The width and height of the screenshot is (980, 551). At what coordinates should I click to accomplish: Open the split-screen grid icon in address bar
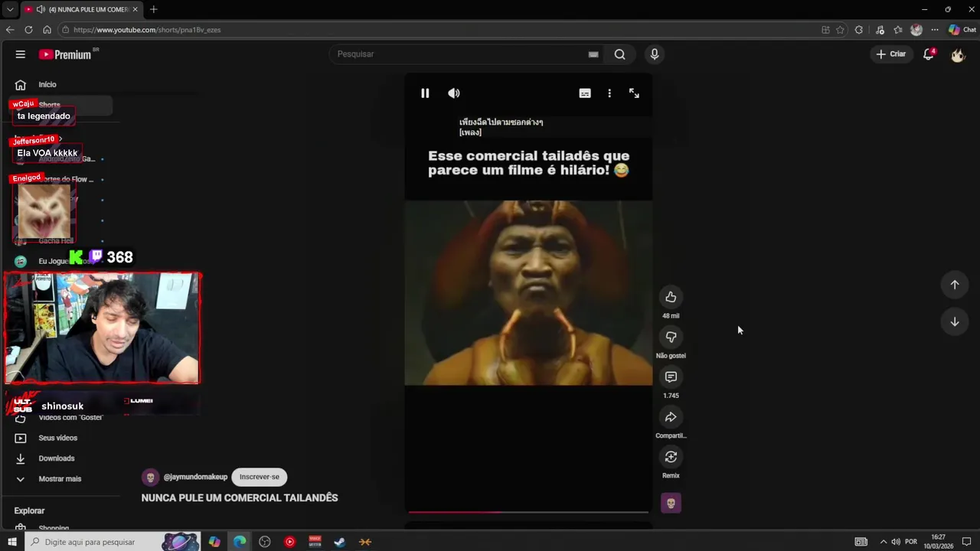825,30
